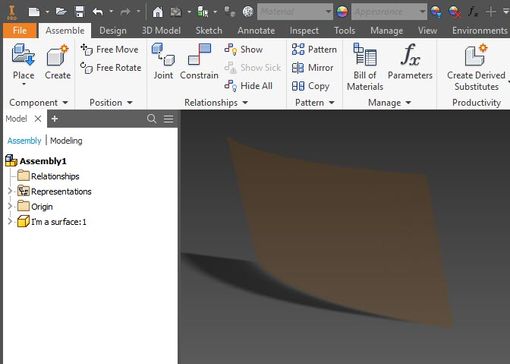Close the Model browser tab
This screenshot has width=510, height=364.
coord(38,119)
